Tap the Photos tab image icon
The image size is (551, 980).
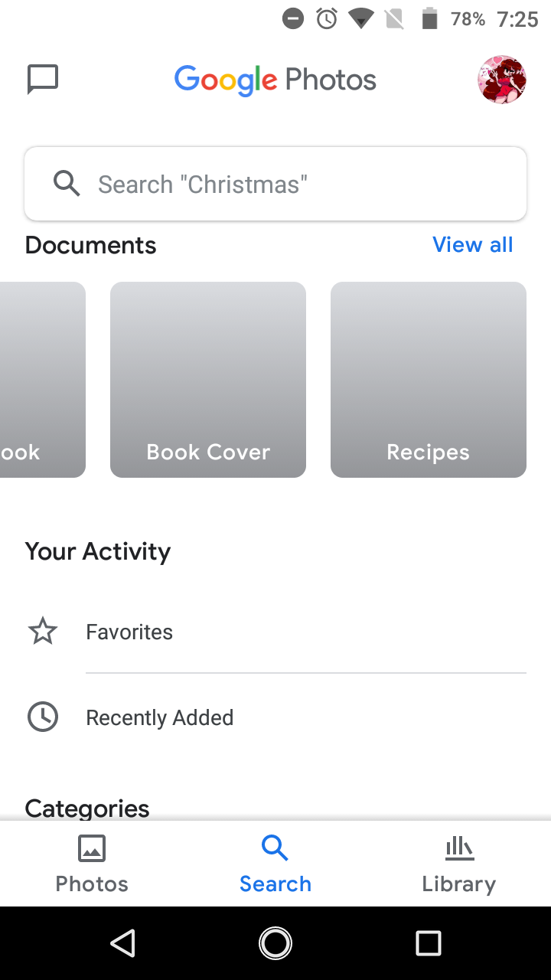[92, 848]
